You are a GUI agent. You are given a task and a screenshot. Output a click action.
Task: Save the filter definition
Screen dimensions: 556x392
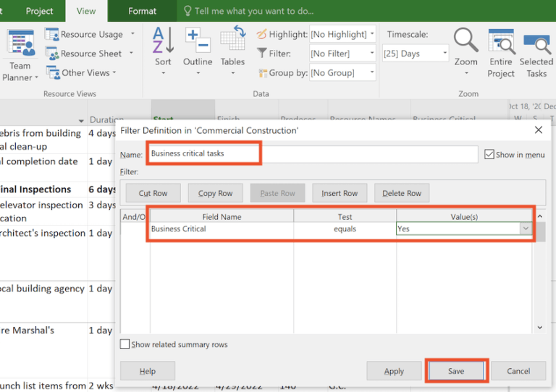pyautogui.click(x=456, y=371)
